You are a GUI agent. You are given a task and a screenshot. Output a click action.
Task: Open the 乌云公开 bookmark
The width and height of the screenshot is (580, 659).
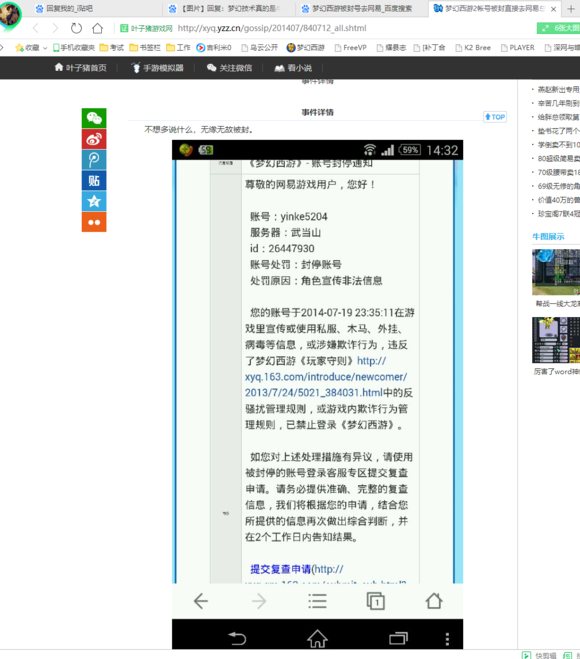click(x=259, y=47)
